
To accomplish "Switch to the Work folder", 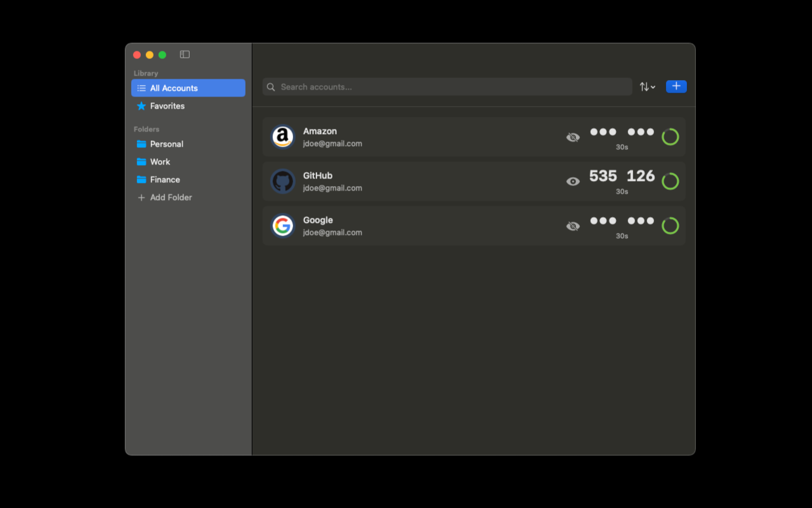I will click(x=159, y=161).
